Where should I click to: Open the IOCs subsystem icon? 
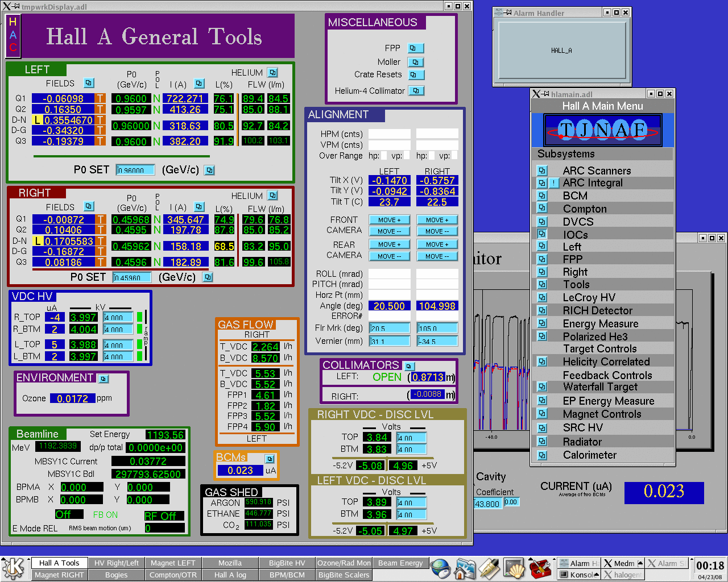542,234
